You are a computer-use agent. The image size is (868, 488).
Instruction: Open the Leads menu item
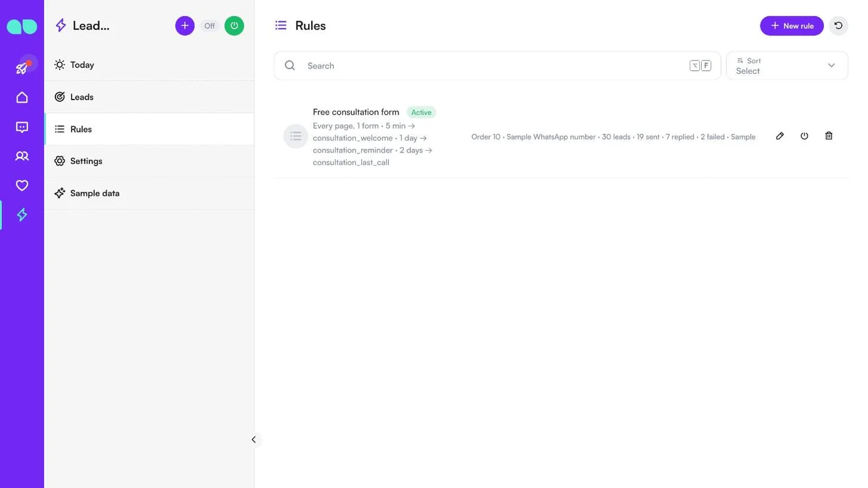(149, 97)
